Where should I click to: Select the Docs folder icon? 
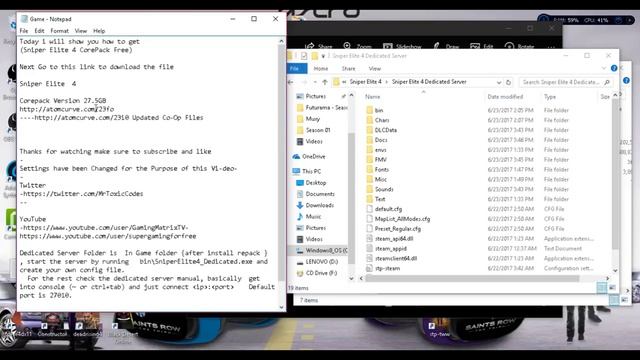[369, 140]
